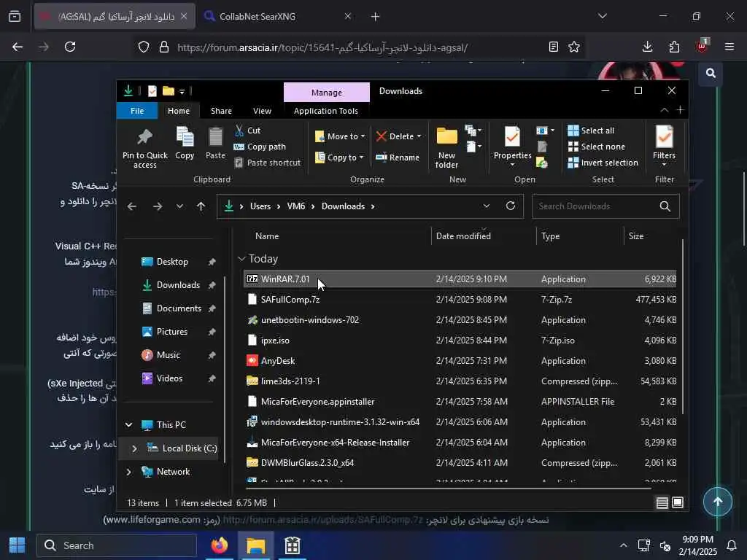Image resolution: width=747 pixels, height=560 pixels.
Task: Create a New folder
Action: coord(447,147)
